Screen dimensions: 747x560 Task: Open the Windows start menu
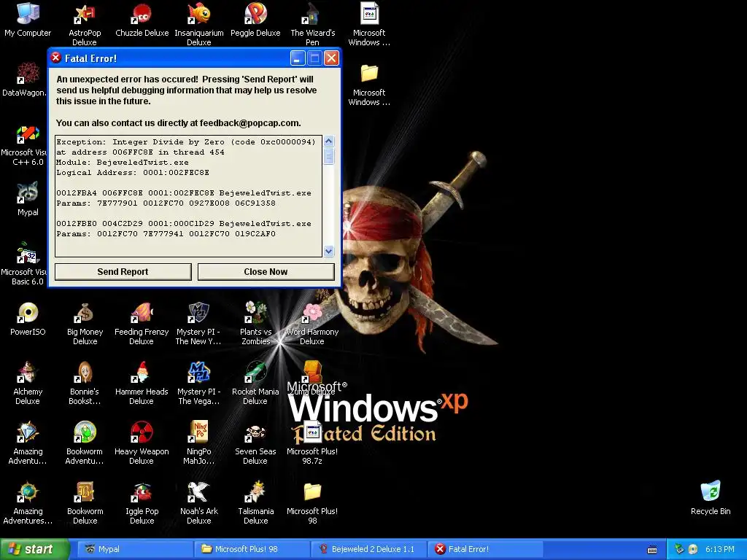click(x=34, y=549)
